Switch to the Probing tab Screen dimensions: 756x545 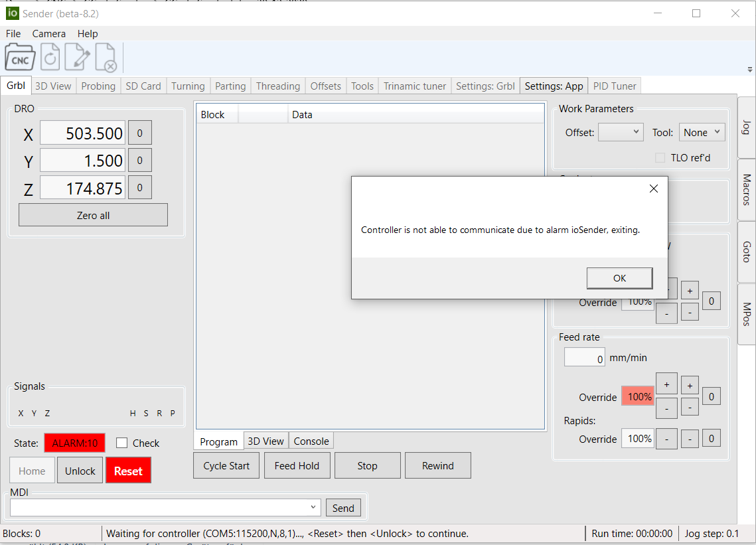click(x=98, y=86)
